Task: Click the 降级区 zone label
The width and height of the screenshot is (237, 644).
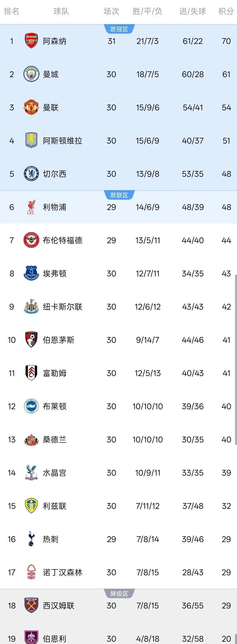Action: coord(119,594)
